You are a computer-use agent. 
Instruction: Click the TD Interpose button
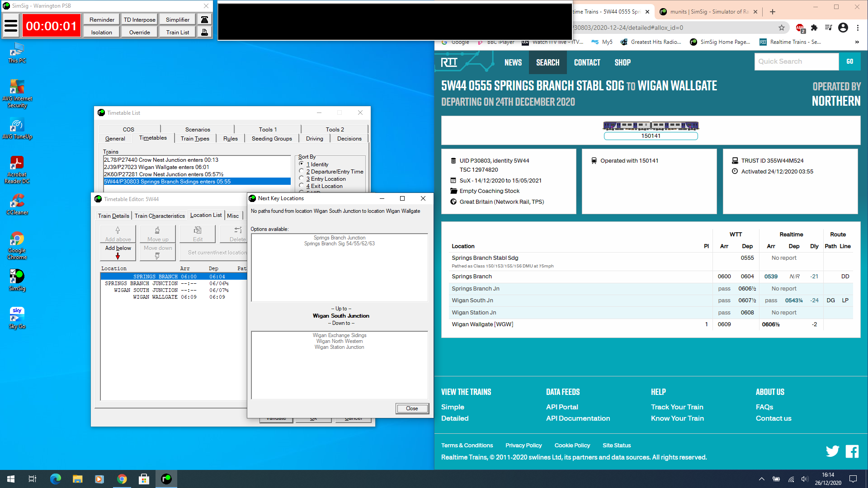(140, 19)
